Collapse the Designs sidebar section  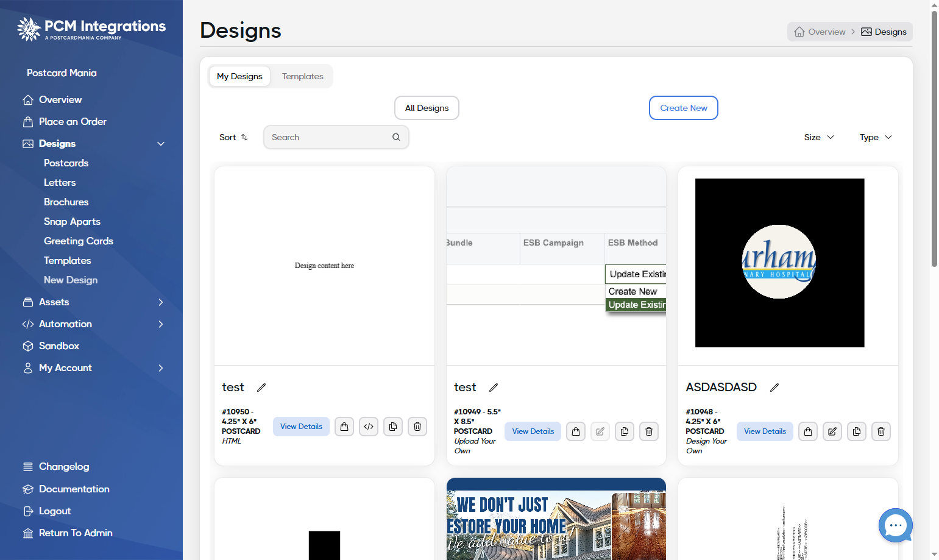[x=161, y=144]
